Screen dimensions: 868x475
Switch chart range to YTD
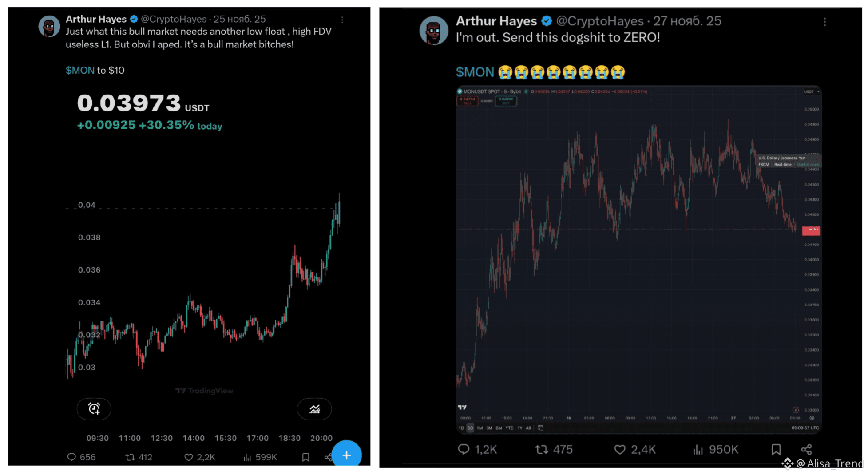(x=509, y=428)
